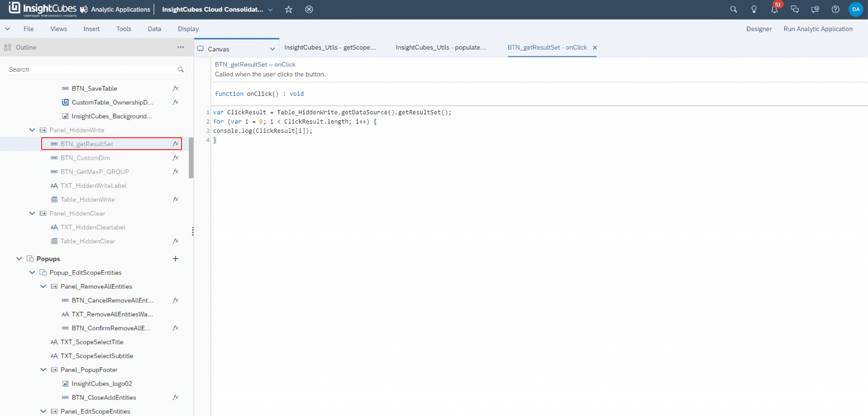Image resolution: width=868 pixels, height=416 pixels.
Task: Click the lightbulb tips icon in header
Action: tap(754, 9)
